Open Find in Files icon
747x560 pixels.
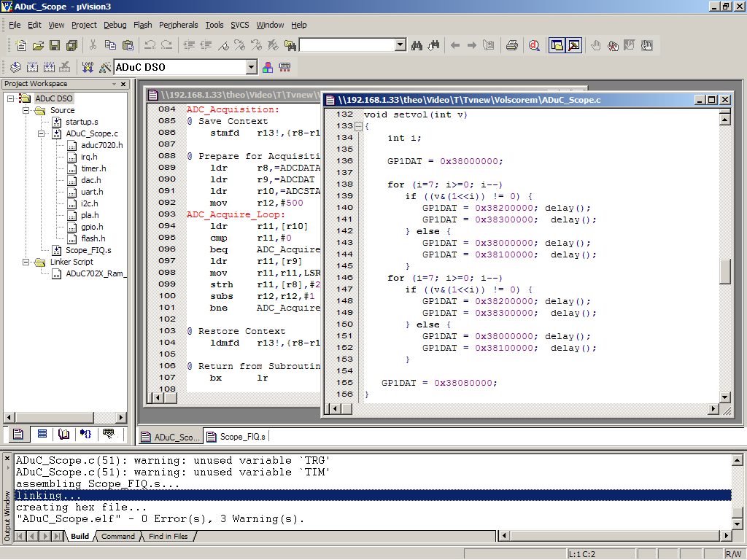(290, 45)
